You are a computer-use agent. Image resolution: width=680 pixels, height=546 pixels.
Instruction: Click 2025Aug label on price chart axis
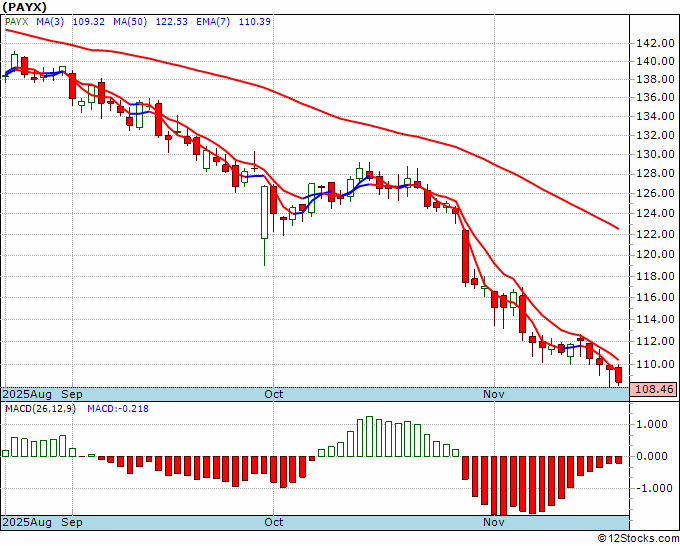[x=27, y=394]
